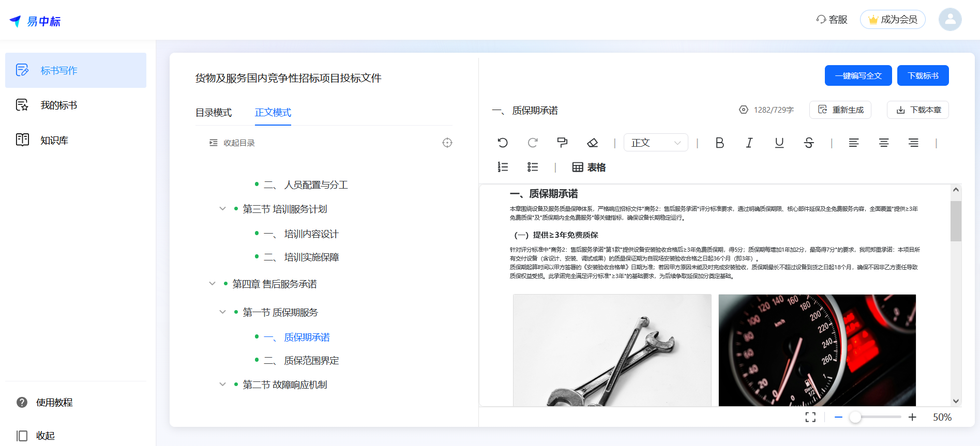Align text center

884,143
